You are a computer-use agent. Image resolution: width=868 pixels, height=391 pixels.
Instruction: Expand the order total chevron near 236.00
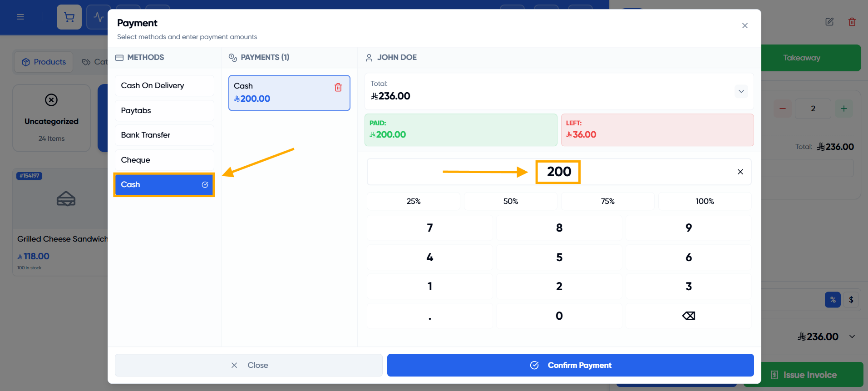[x=852, y=337]
